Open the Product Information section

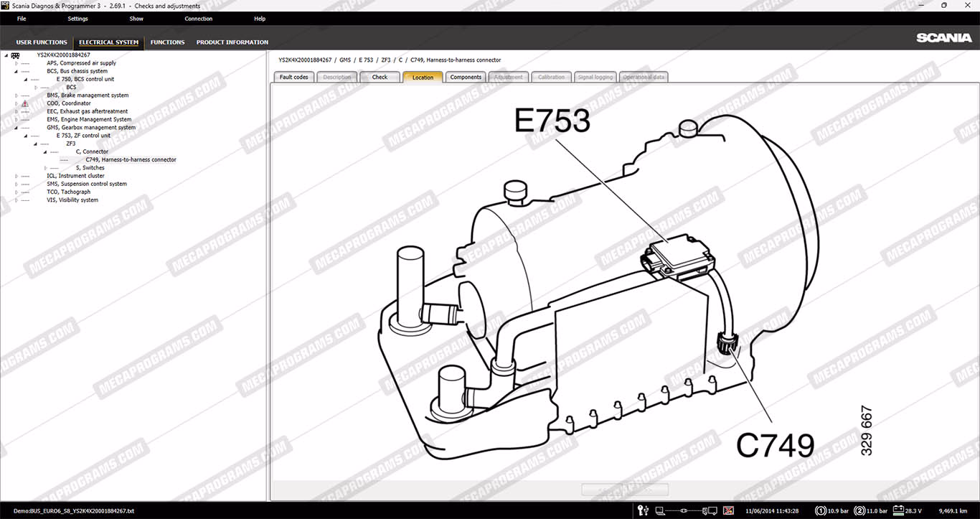coord(232,42)
